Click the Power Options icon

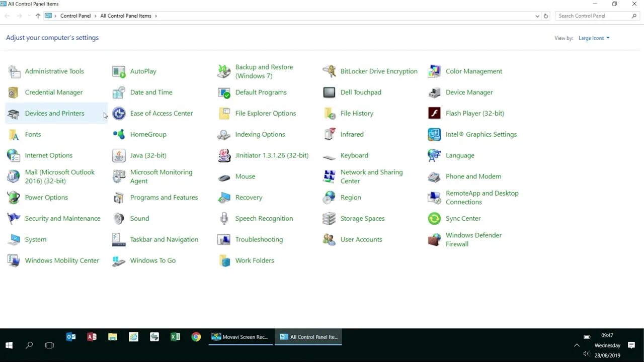click(x=14, y=198)
